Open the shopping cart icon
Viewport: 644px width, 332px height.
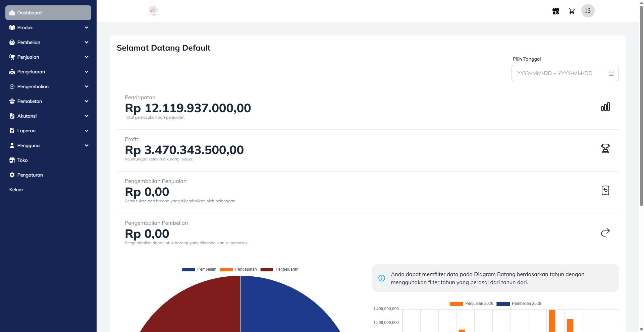[572, 11]
